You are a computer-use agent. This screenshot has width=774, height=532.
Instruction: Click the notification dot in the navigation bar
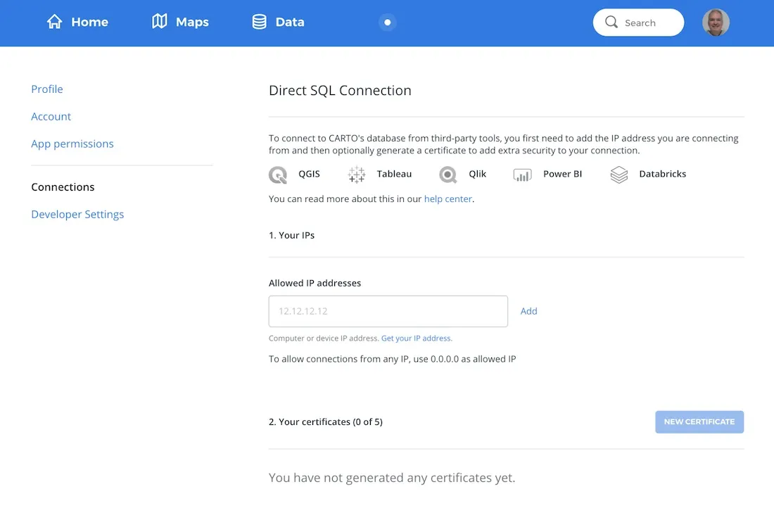(387, 22)
